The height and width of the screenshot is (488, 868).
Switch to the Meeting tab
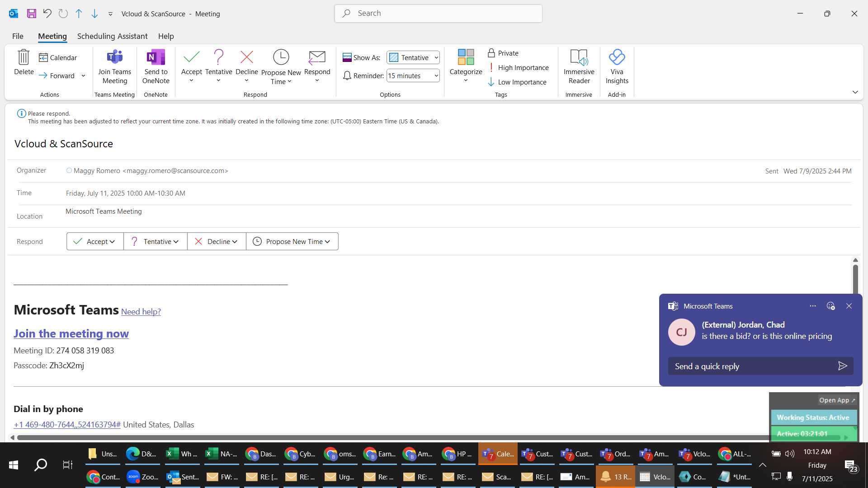point(52,36)
